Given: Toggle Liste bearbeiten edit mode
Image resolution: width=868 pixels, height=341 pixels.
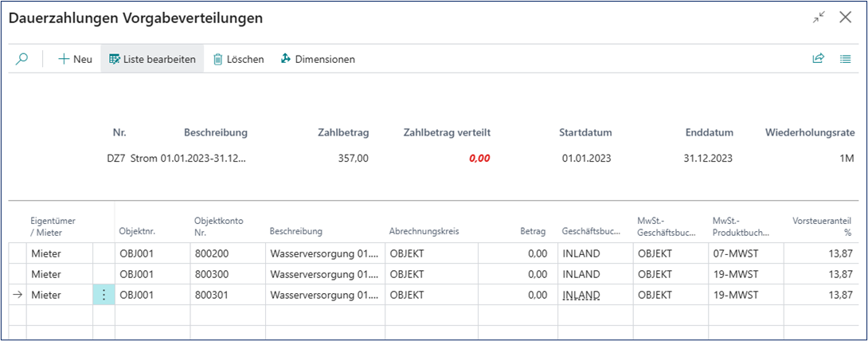Looking at the screenshot, I should click(152, 59).
